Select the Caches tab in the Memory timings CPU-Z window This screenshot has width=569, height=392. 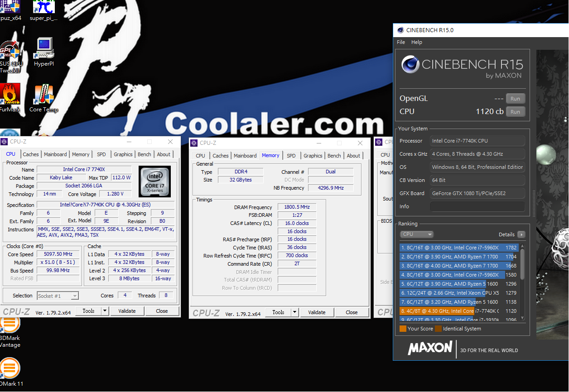pyautogui.click(x=221, y=156)
